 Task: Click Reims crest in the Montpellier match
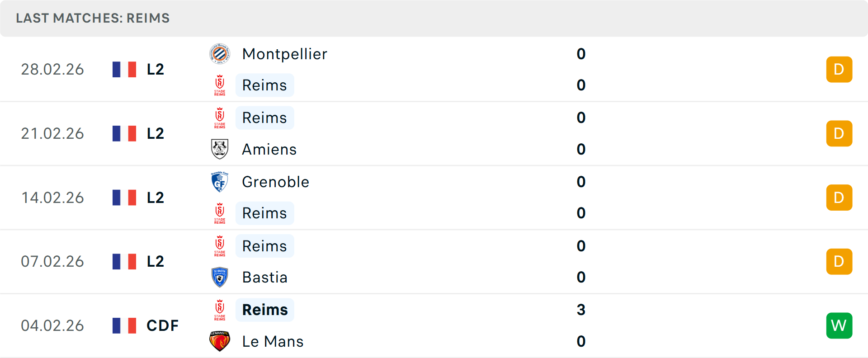(x=220, y=85)
